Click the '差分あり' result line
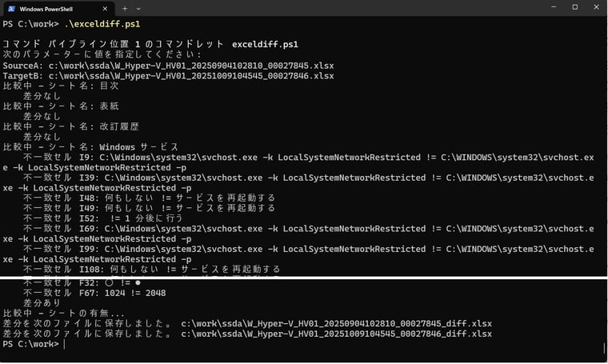This screenshot has width=608, height=364. 42,303
